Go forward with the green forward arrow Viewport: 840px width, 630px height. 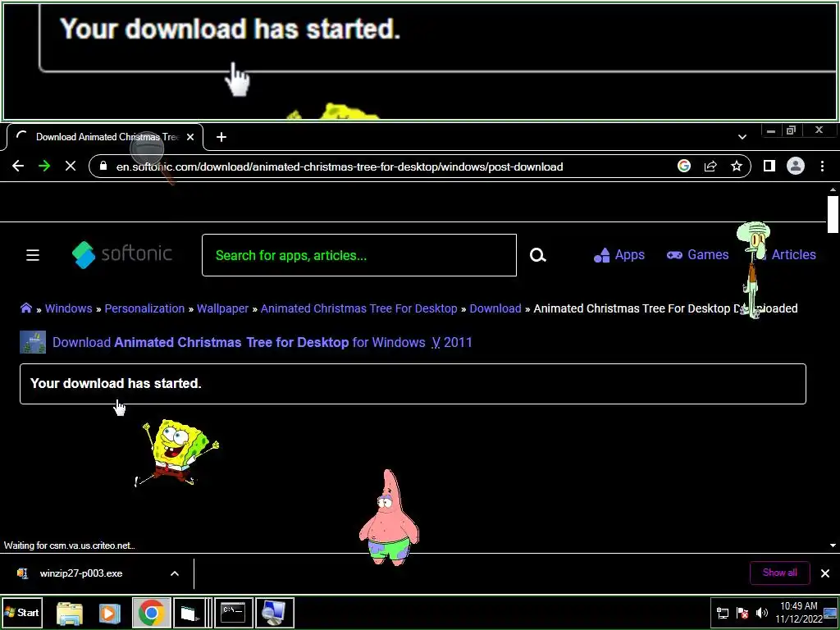[44, 166]
